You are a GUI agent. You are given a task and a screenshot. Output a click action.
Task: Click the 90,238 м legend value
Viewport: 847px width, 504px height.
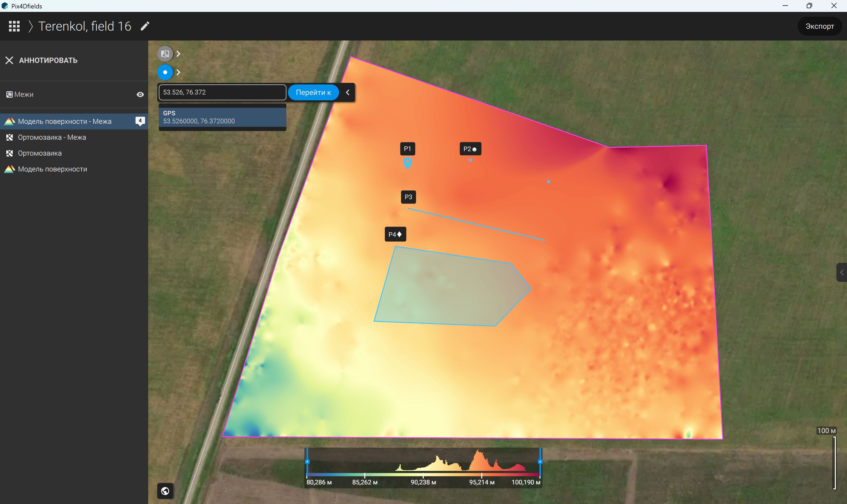tap(423, 482)
